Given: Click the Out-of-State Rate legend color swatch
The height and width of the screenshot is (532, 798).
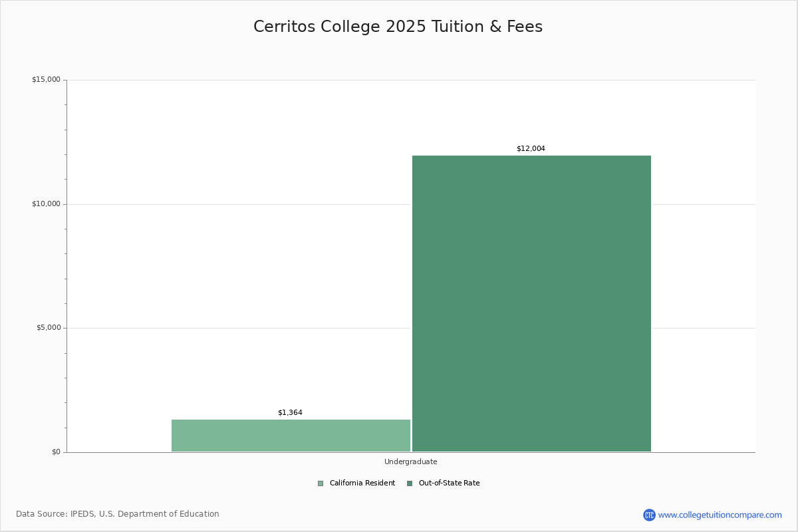Looking at the screenshot, I should [410, 483].
